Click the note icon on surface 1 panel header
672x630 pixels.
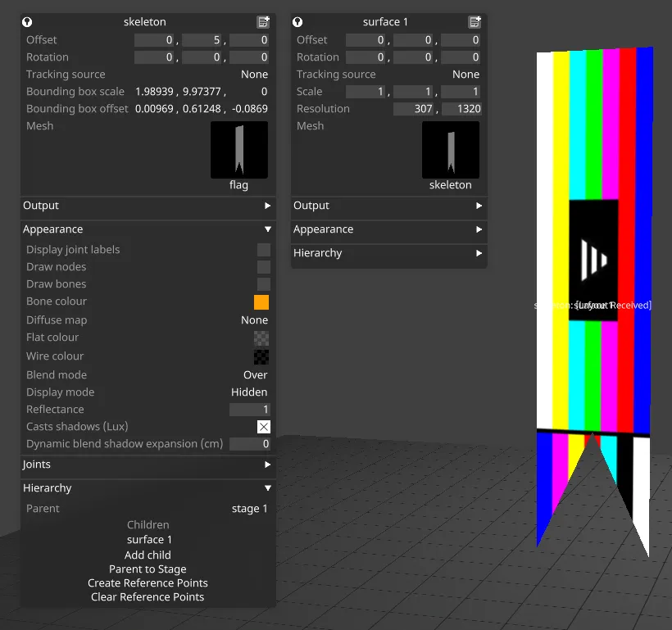pyautogui.click(x=474, y=21)
